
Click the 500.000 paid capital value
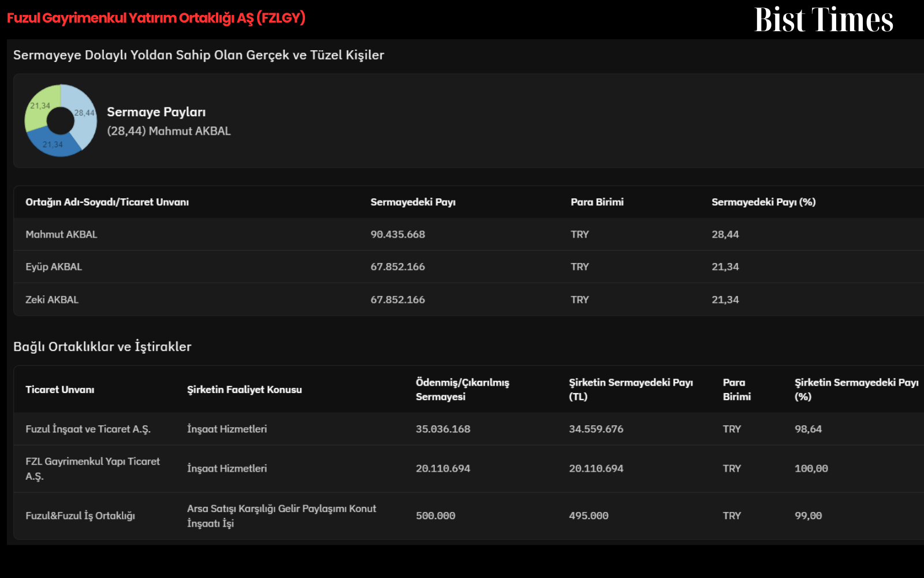pyautogui.click(x=435, y=516)
